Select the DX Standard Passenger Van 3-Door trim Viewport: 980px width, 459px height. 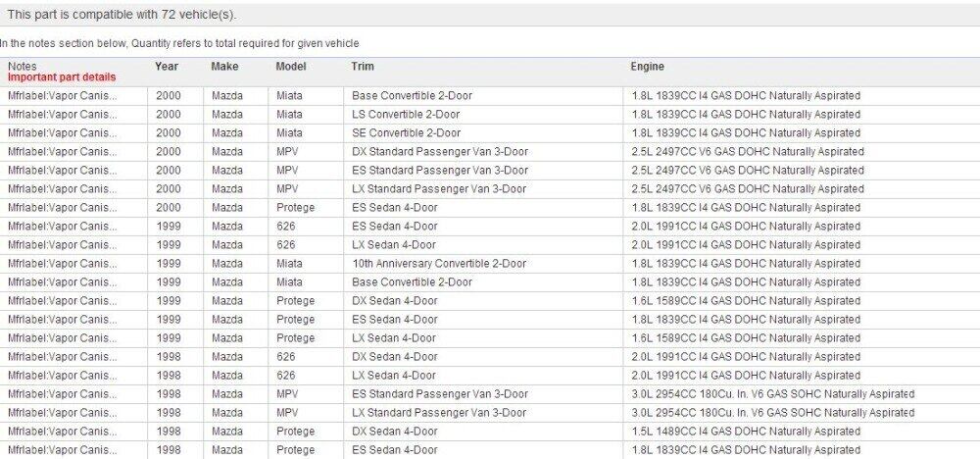click(x=440, y=152)
